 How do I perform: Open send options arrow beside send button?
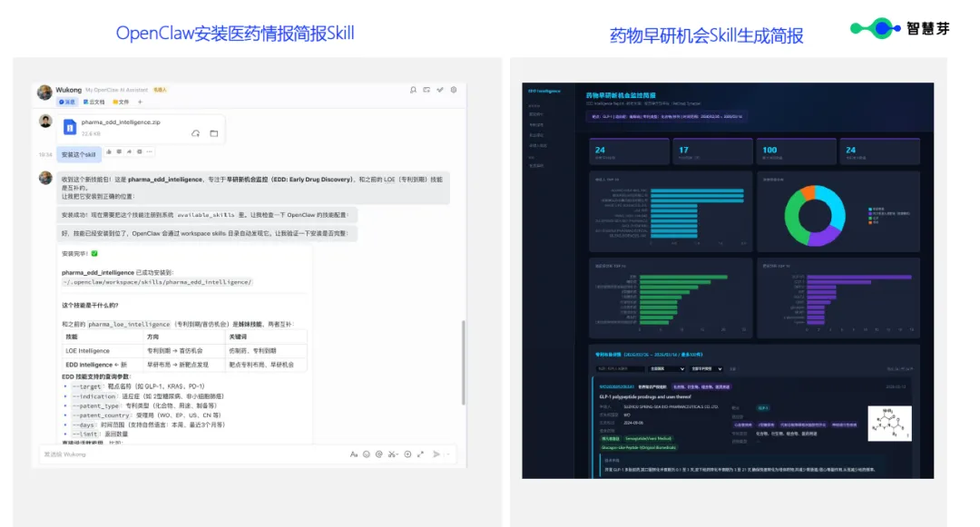pyautogui.click(x=447, y=454)
